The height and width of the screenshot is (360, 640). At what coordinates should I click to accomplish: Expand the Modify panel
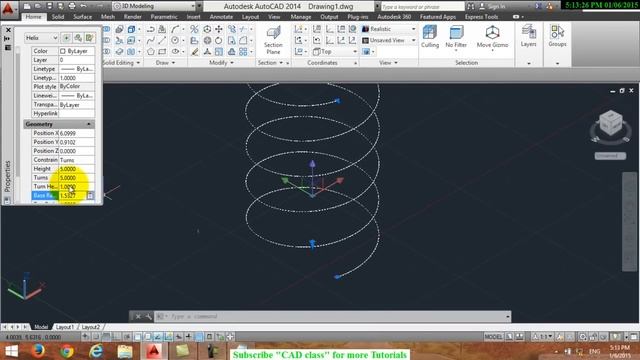221,63
